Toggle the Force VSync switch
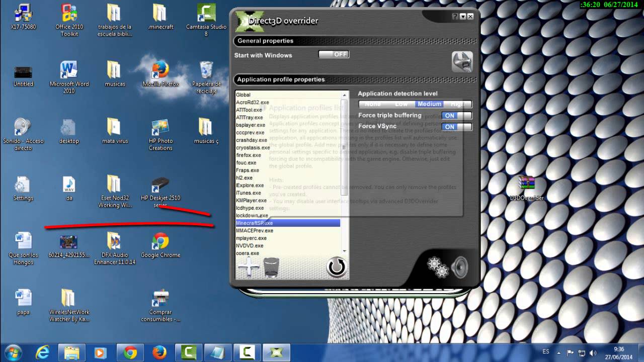Screen dimensions: 644x362 click(x=456, y=127)
